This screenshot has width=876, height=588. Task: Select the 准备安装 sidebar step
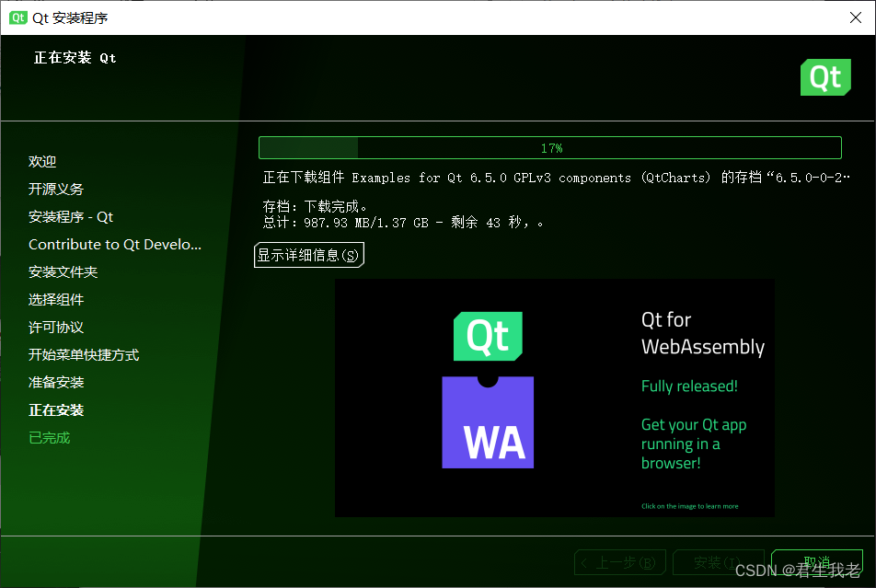(x=56, y=382)
